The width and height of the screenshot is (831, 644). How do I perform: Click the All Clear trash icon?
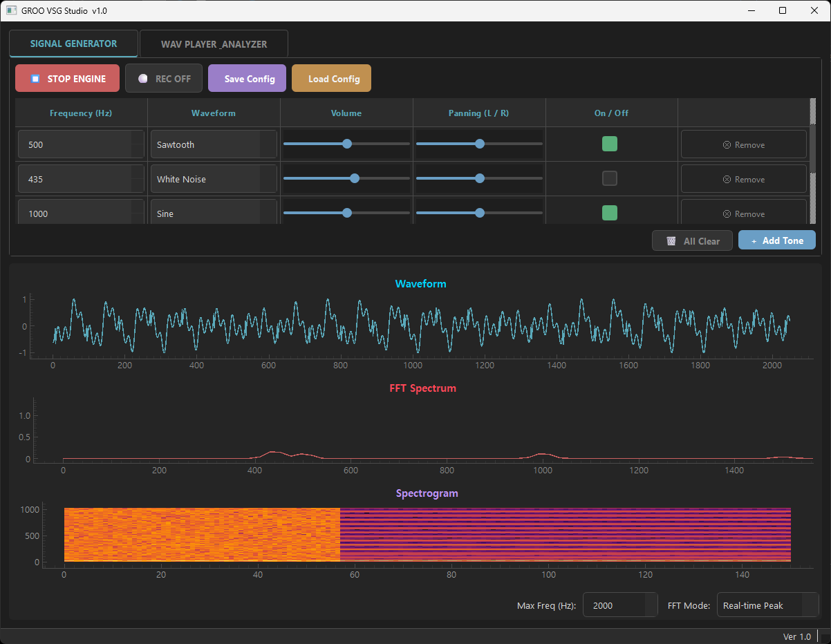coord(671,241)
